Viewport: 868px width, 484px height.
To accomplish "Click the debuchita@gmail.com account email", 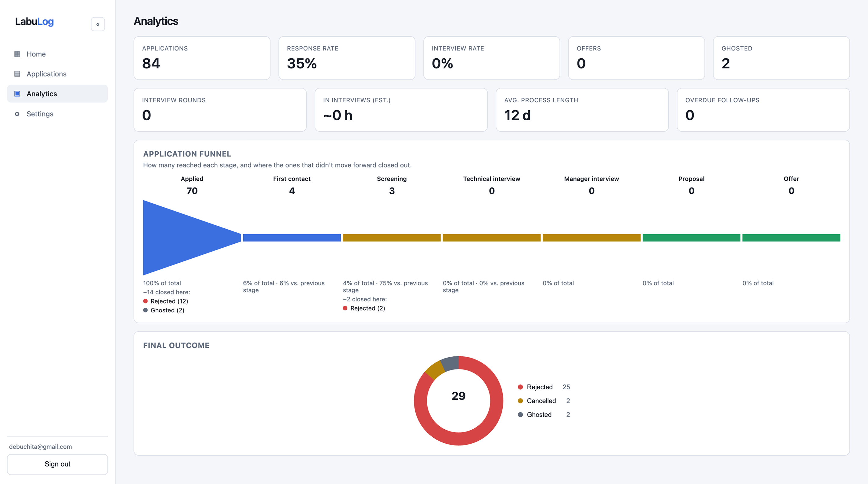I will tap(40, 446).
